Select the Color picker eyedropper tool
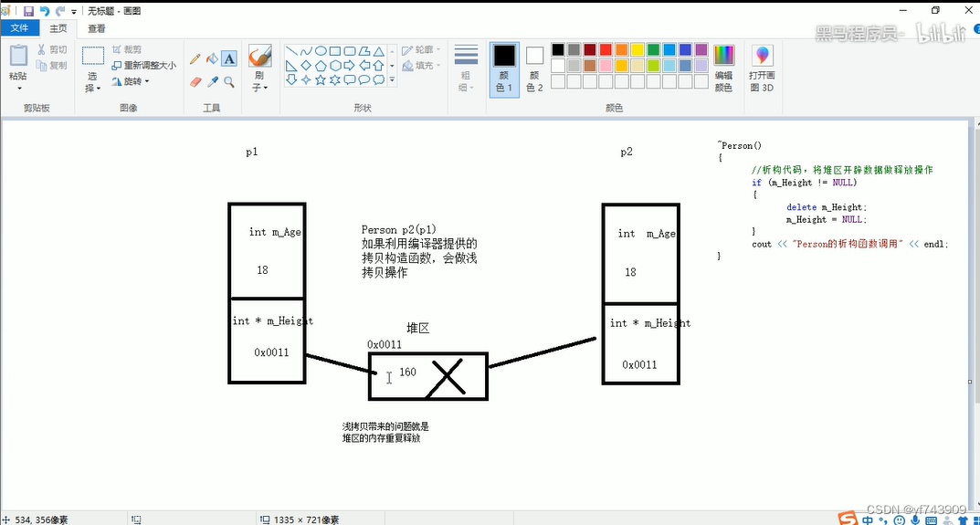The width and height of the screenshot is (980, 525). (x=212, y=81)
